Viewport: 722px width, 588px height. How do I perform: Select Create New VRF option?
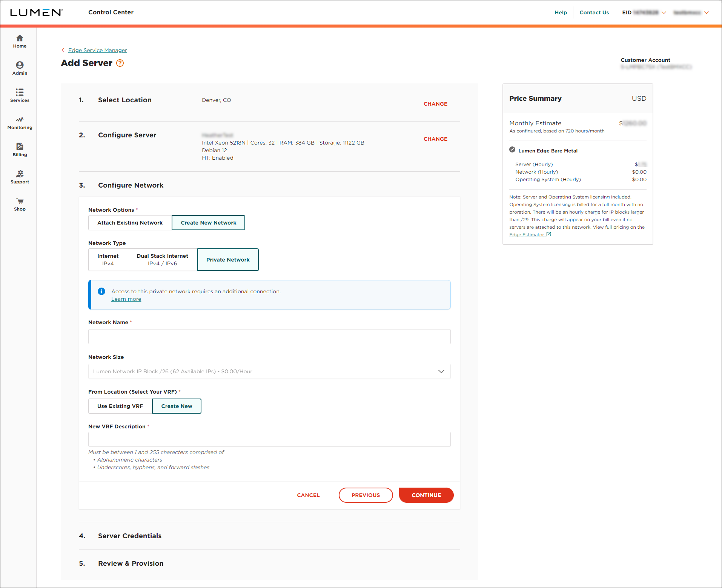177,406
